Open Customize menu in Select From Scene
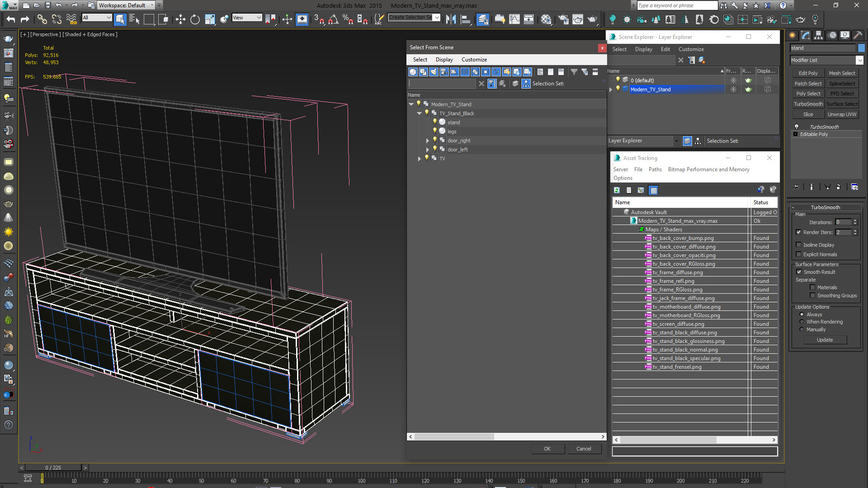The image size is (868, 488). coord(474,60)
